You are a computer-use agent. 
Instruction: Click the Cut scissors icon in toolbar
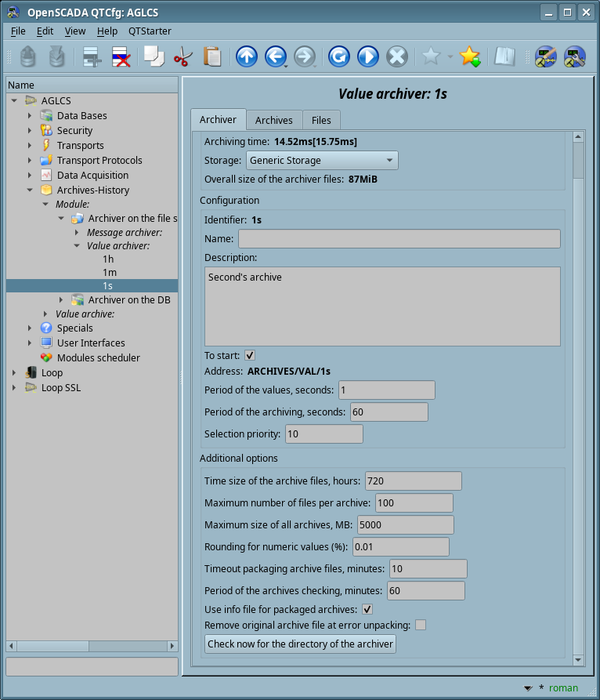click(x=183, y=56)
